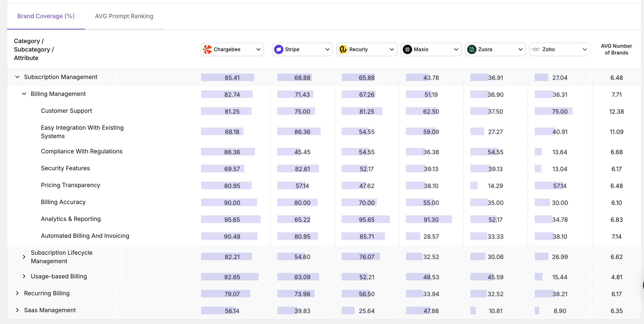This screenshot has height=324, width=644.
Task: Collapse the Billing Management subcategory
Action: tap(24, 94)
